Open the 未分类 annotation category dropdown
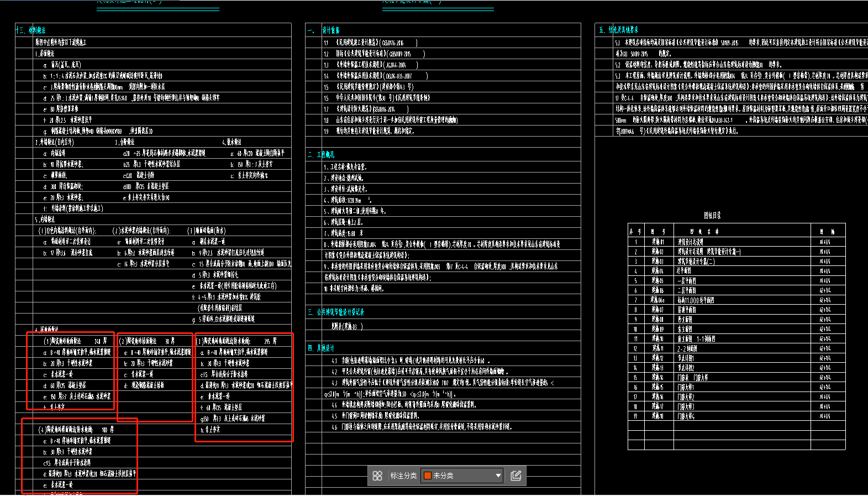 tap(462, 476)
